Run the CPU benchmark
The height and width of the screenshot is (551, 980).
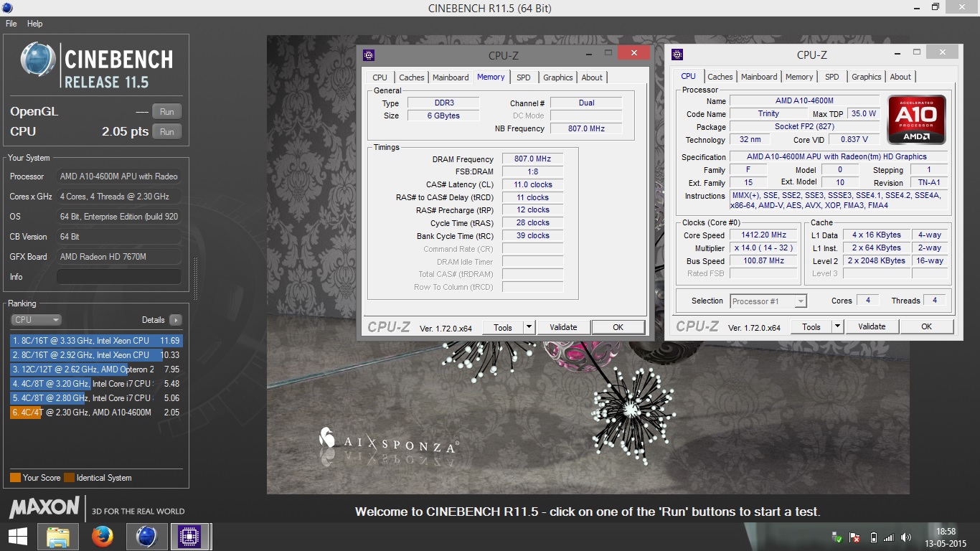[167, 131]
